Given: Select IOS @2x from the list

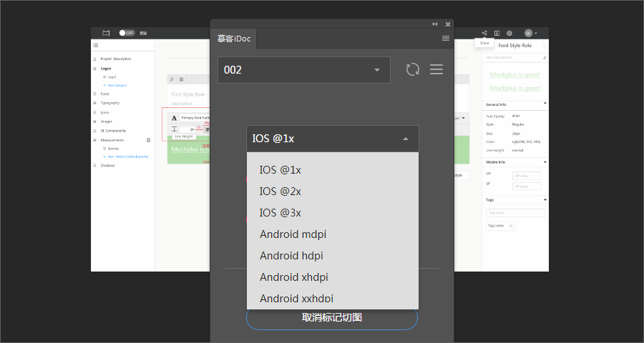Looking at the screenshot, I should tap(280, 192).
